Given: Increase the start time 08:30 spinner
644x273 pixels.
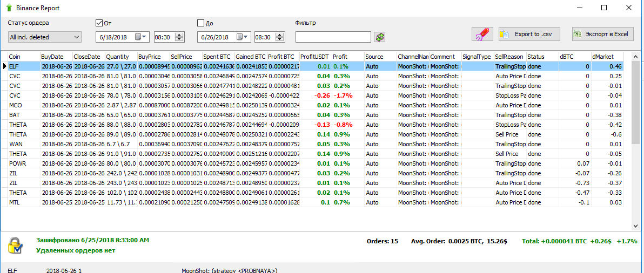Looking at the screenshot, I should point(179,35).
